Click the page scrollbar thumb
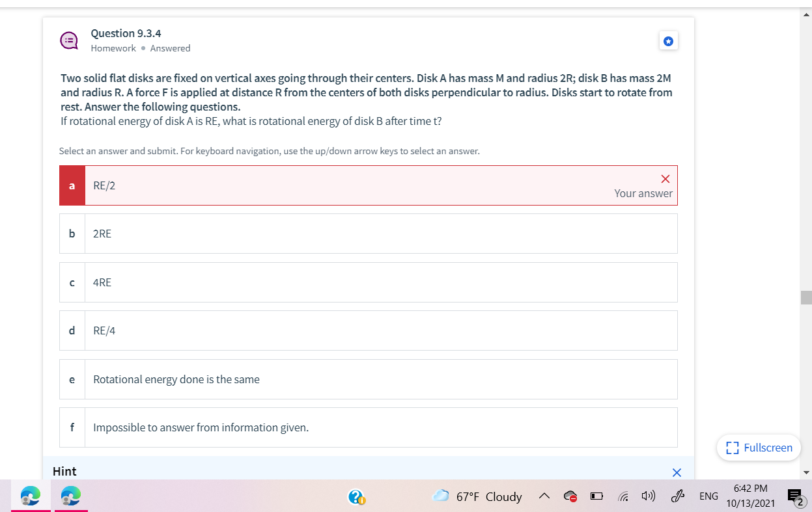 (x=807, y=297)
